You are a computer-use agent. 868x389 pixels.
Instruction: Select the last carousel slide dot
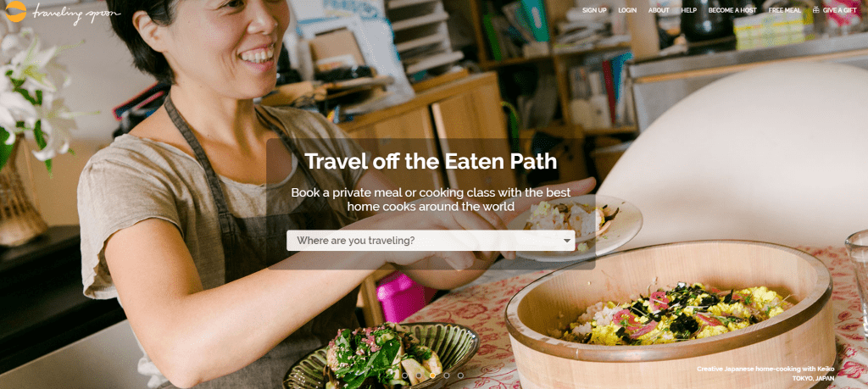pos(460,375)
